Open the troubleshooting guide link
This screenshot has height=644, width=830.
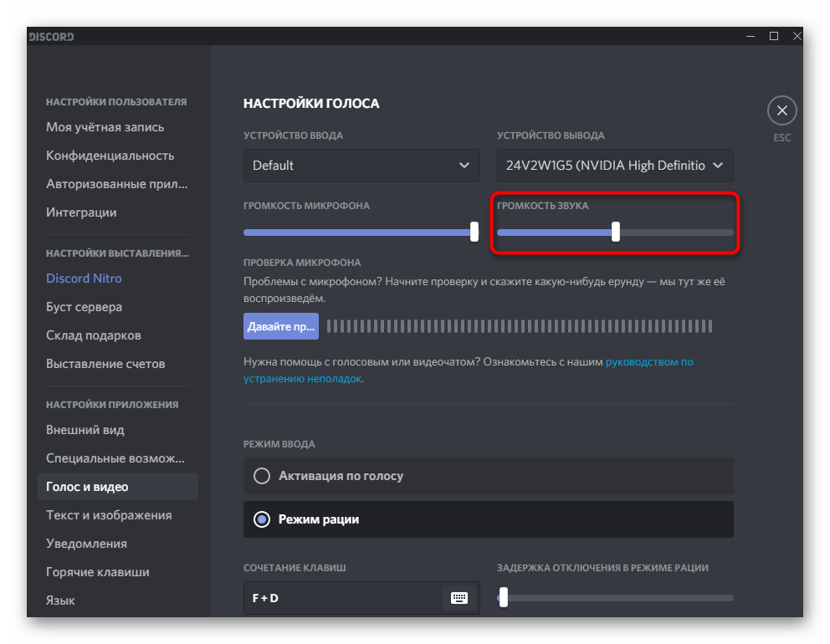tap(648, 362)
